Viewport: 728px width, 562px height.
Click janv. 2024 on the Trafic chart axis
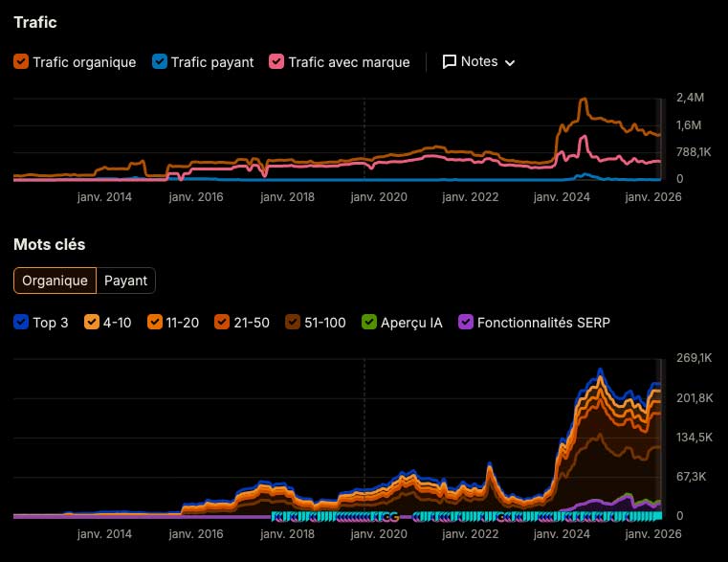click(x=562, y=197)
